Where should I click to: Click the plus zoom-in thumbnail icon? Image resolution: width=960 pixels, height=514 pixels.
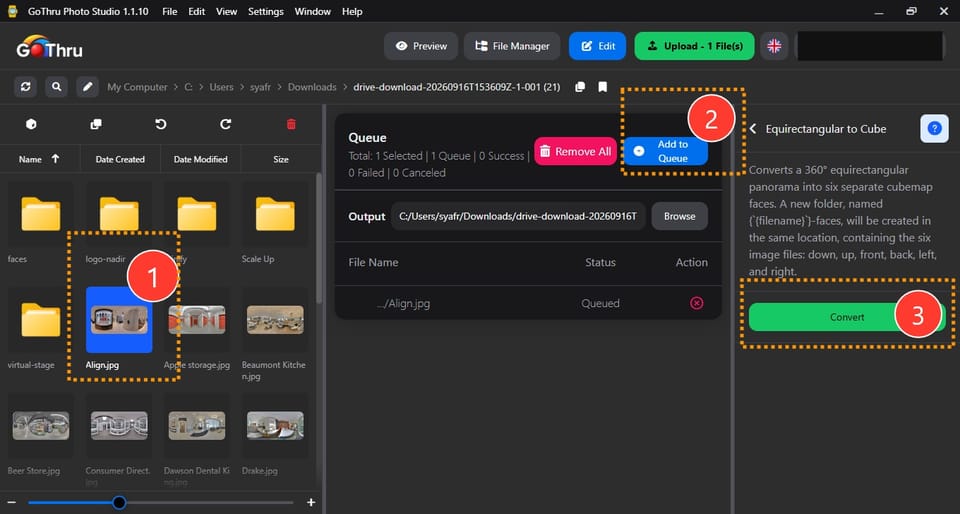click(x=311, y=502)
